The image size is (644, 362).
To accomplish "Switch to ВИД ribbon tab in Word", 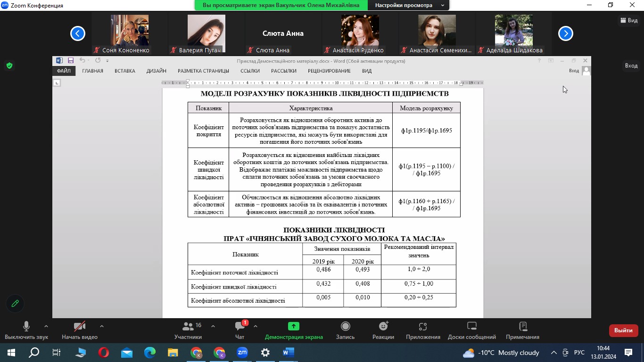I will (367, 71).
